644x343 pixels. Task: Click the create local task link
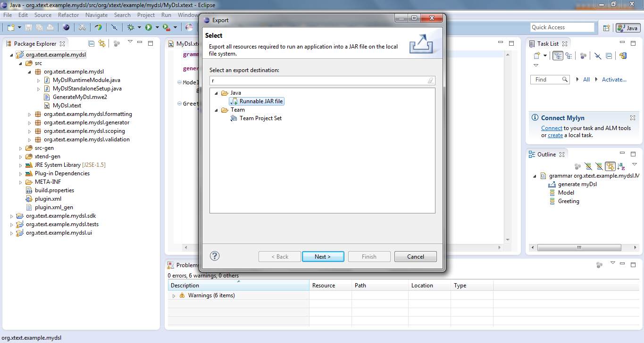tap(555, 135)
